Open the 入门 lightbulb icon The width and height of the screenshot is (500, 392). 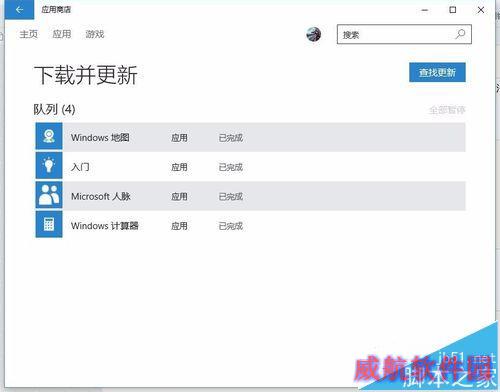click(x=49, y=166)
